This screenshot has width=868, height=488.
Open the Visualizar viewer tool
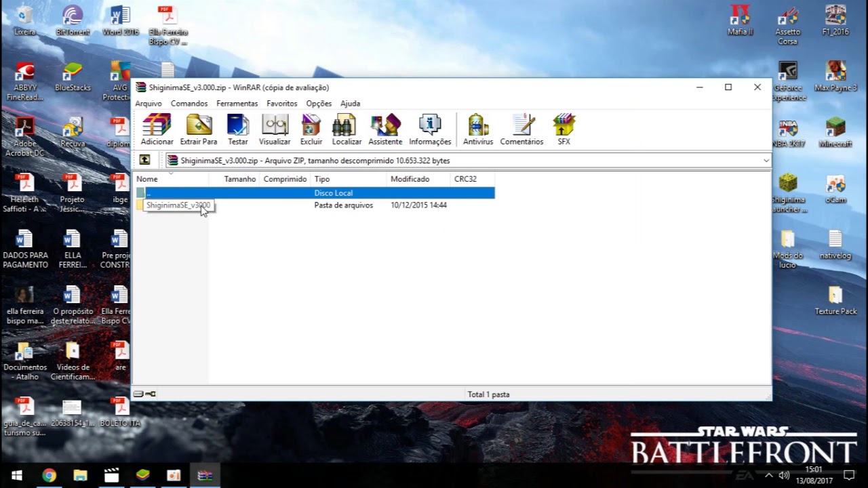pos(275,129)
